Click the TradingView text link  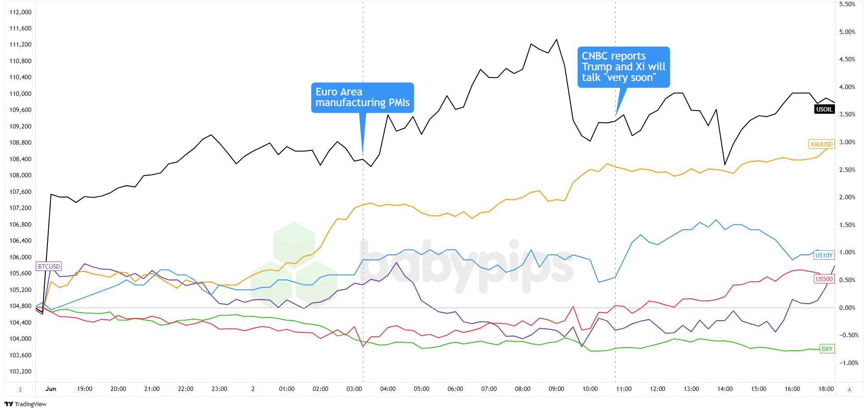pos(30,404)
